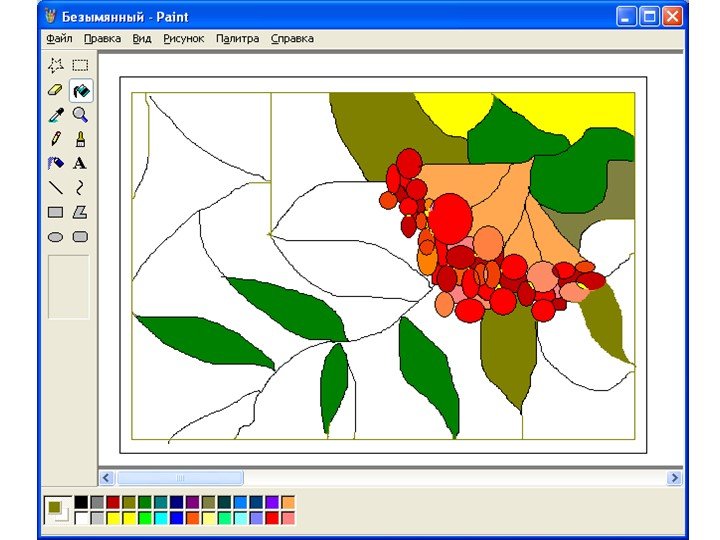This screenshot has width=720, height=540.
Task: Choose the white color swatch
Action: [81, 518]
